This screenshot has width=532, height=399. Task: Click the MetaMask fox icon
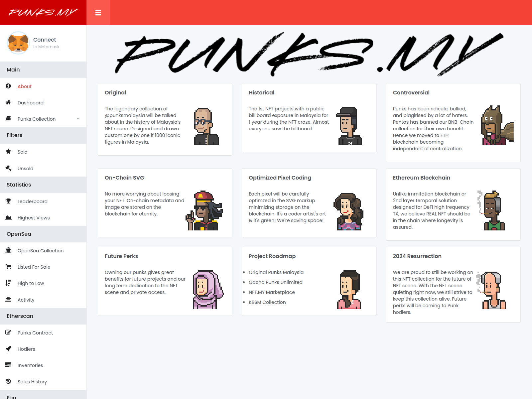tap(18, 43)
